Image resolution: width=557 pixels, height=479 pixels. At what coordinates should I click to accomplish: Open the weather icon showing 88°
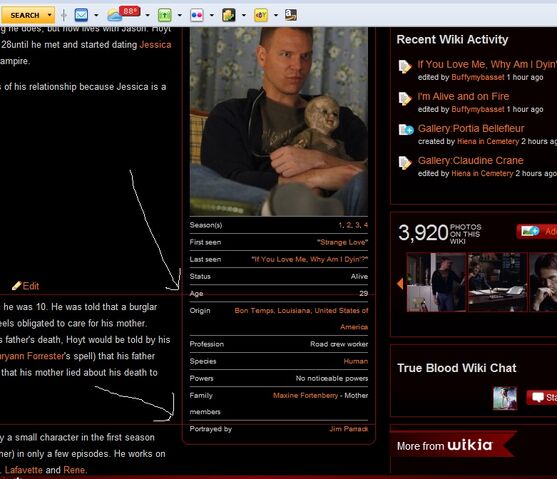[x=123, y=14]
